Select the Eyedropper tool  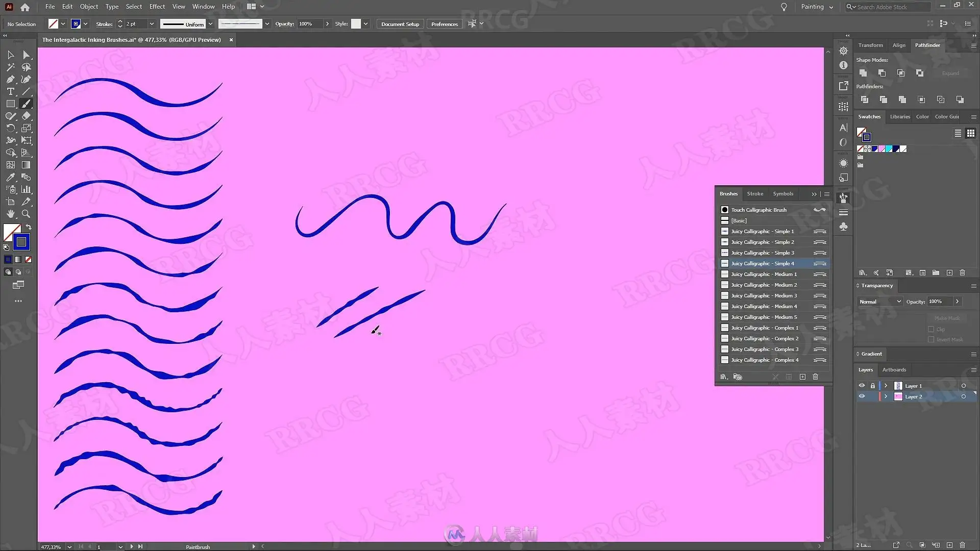(x=10, y=177)
